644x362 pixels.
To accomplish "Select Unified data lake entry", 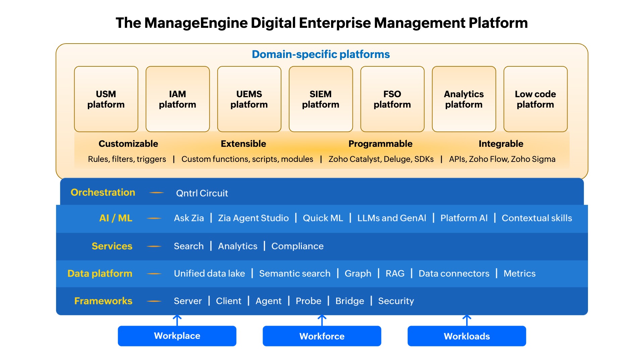I will [209, 274].
